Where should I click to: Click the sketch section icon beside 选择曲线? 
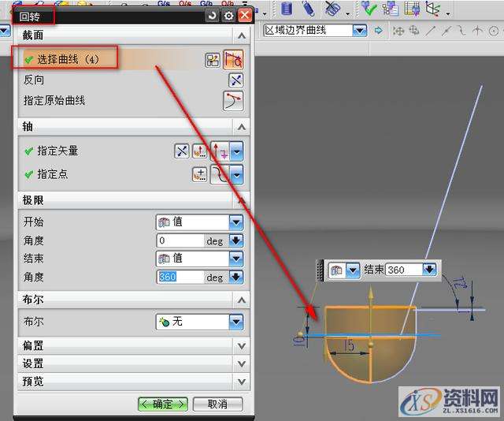pos(213,60)
